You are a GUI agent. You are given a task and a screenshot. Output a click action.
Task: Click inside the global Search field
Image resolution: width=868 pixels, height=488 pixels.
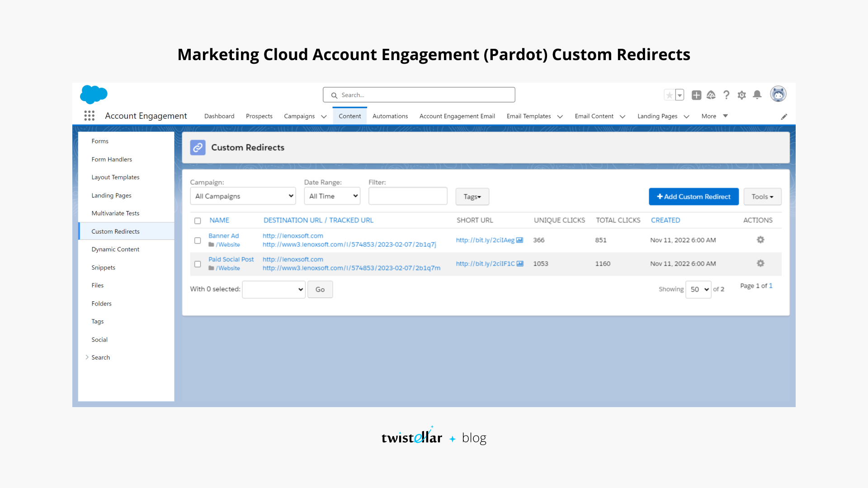(x=419, y=94)
